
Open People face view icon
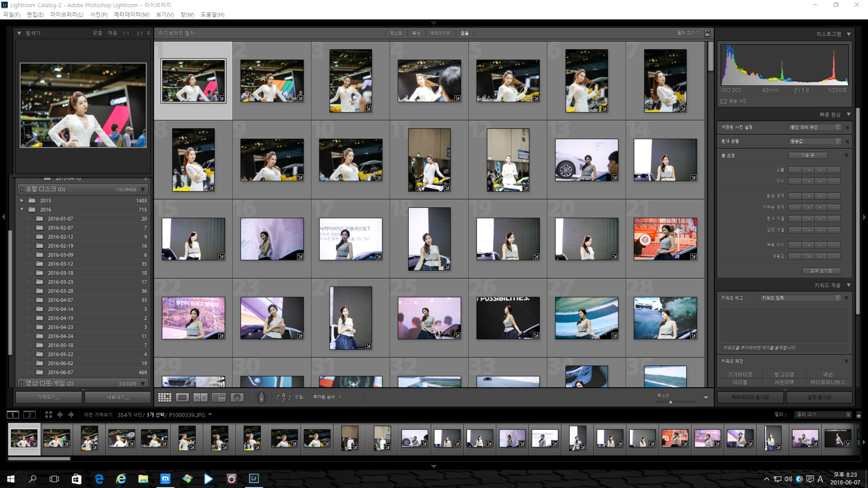point(237,397)
